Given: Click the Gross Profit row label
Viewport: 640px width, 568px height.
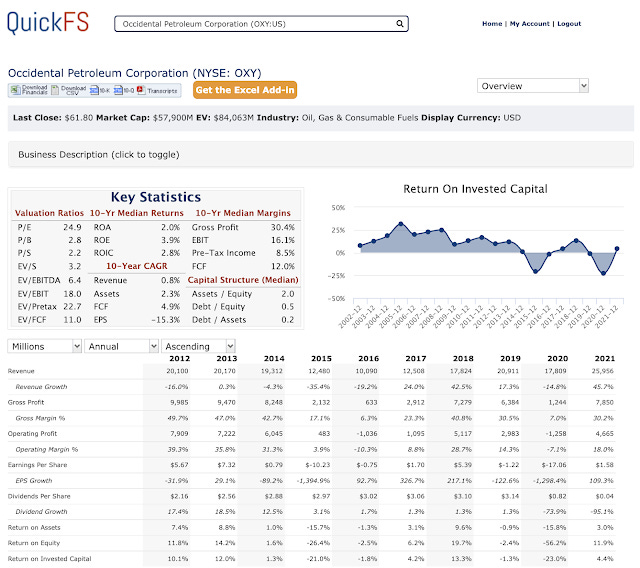Looking at the screenshot, I should (x=26, y=402).
